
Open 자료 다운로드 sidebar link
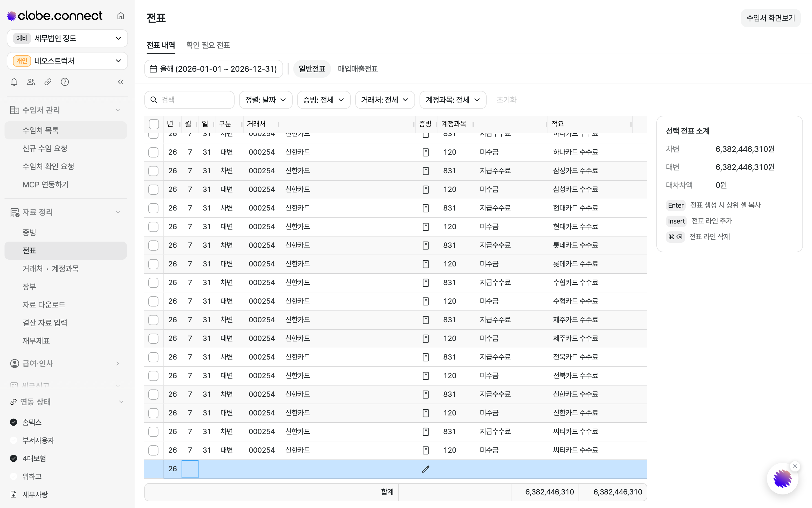tap(65, 305)
